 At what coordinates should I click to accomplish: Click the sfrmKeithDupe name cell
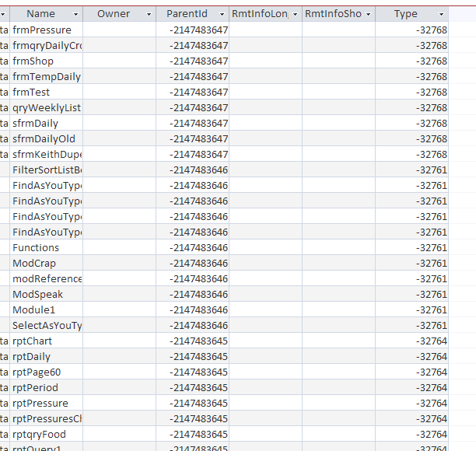[x=47, y=154]
